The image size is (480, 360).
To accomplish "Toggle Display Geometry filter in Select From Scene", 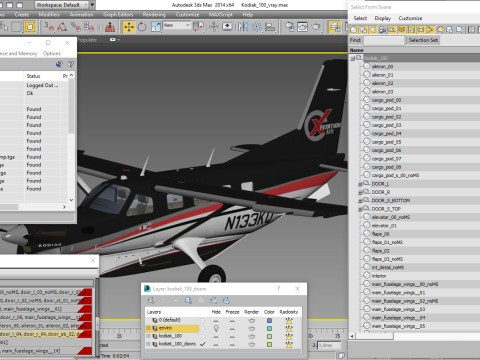I will click(354, 30).
